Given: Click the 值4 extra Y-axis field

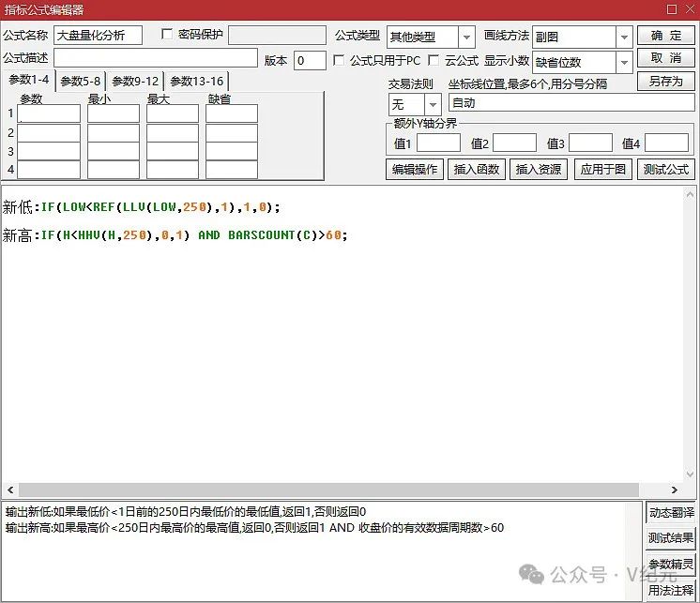Looking at the screenshot, I should 666,143.
